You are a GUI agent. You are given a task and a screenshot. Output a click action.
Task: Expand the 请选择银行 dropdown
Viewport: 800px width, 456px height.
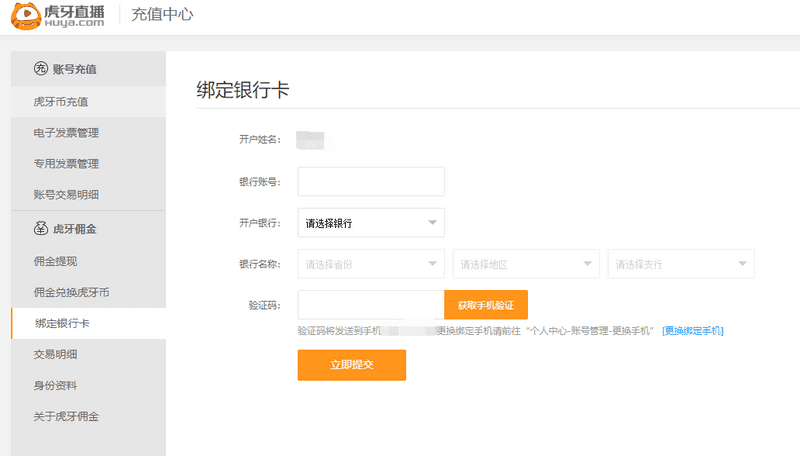point(371,223)
